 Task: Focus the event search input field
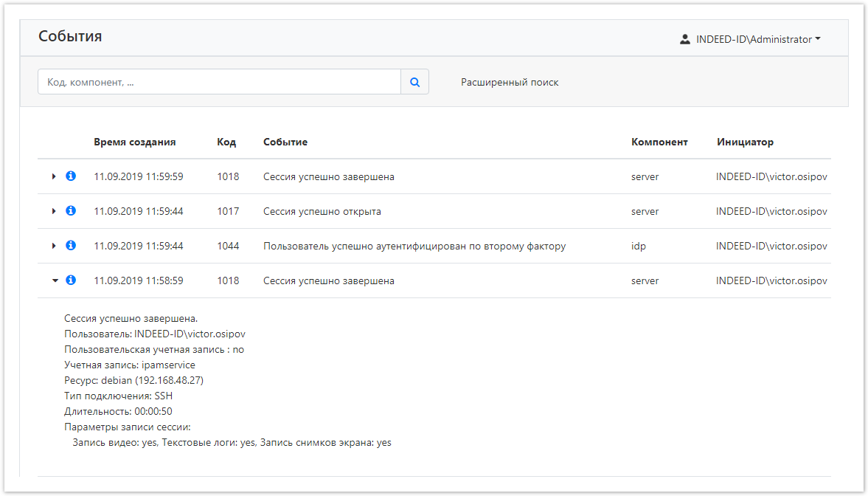coord(219,82)
